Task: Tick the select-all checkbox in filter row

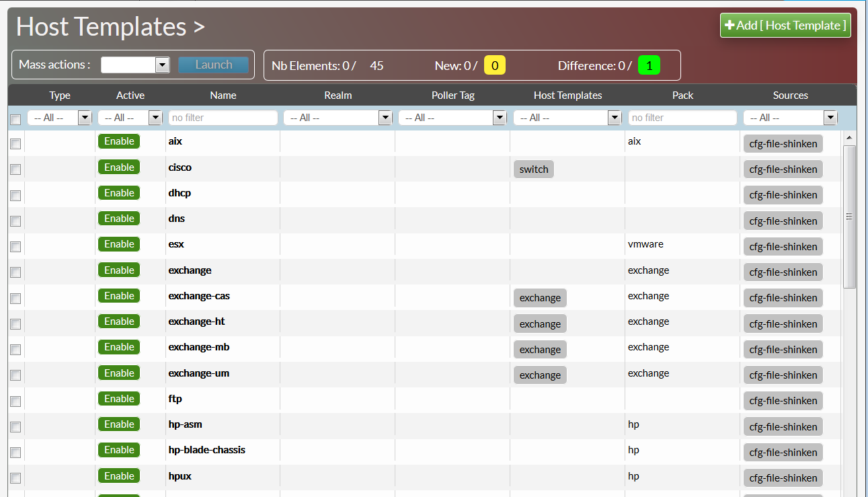Action: pos(15,119)
